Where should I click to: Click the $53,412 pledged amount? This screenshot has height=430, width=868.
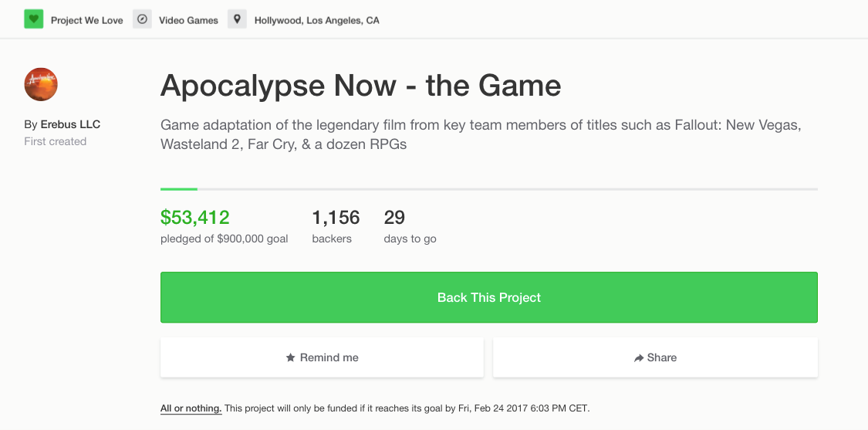click(194, 218)
